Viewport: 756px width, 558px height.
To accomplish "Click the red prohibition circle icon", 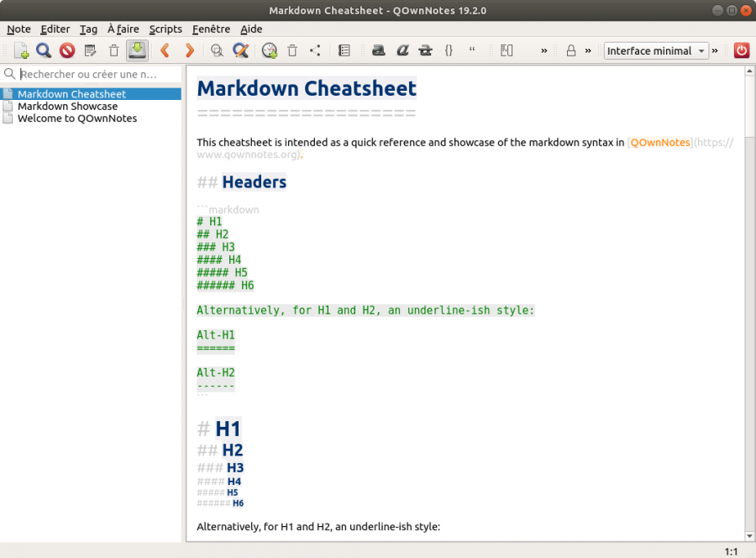I will point(67,50).
